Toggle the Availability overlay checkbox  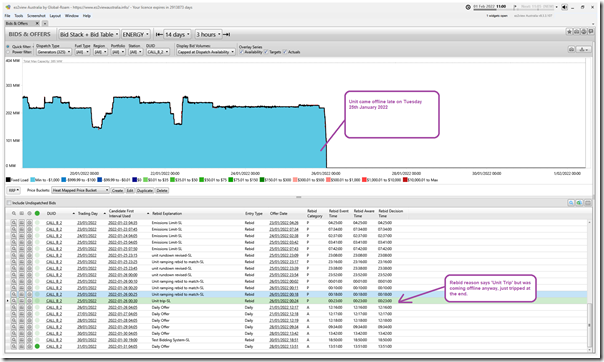241,52
